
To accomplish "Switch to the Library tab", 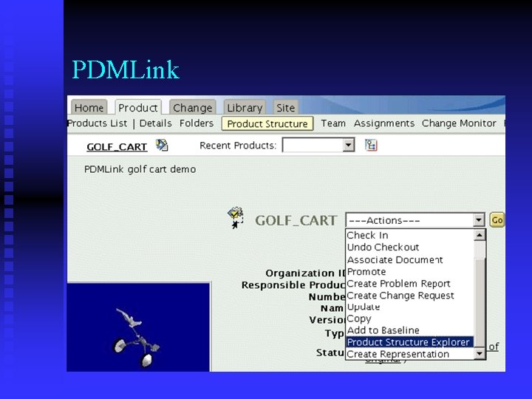I will [x=245, y=108].
